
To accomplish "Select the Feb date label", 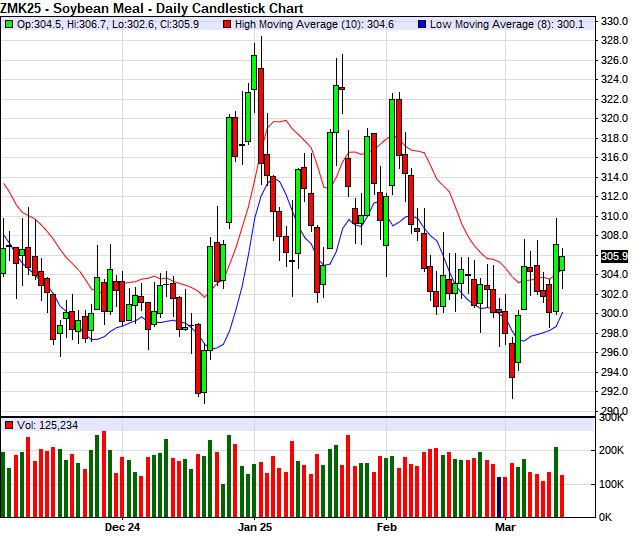I will coord(386,526).
